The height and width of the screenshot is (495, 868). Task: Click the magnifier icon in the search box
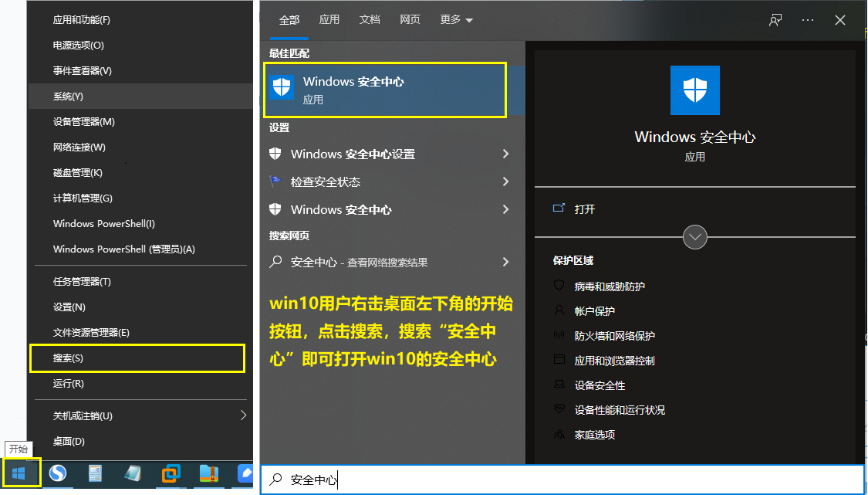[x=275, y=480]
